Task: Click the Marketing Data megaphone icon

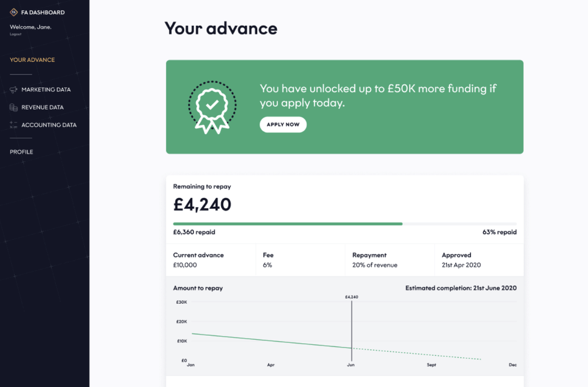Action: coord(14,89)
